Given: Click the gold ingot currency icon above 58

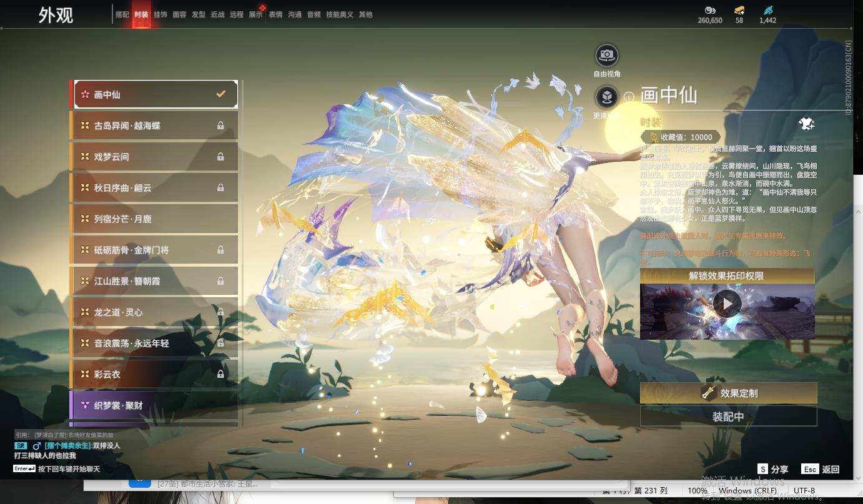Looking at the screenshot, I should (x=739, y=10).
